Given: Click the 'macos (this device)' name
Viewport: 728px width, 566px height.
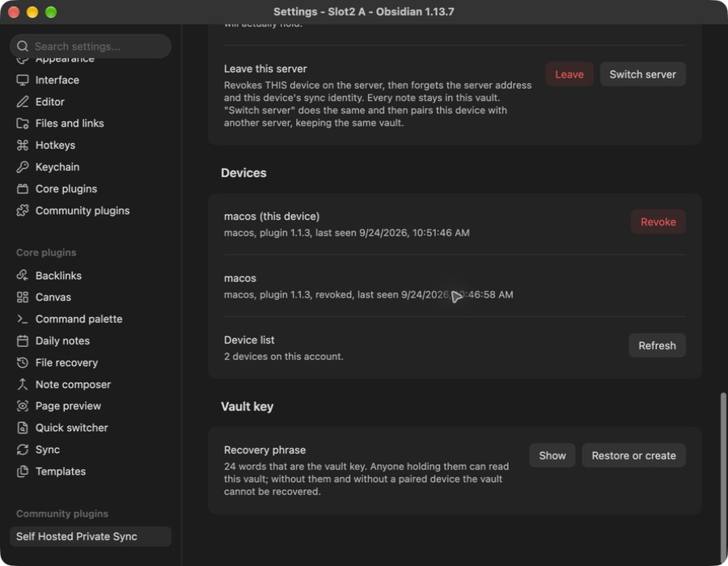Looking at the screenshot, I should coord(272,217).
